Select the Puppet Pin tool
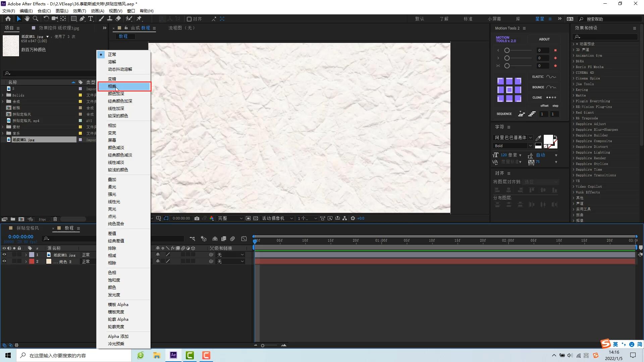644x362 pixels. (x=139, y=19)
